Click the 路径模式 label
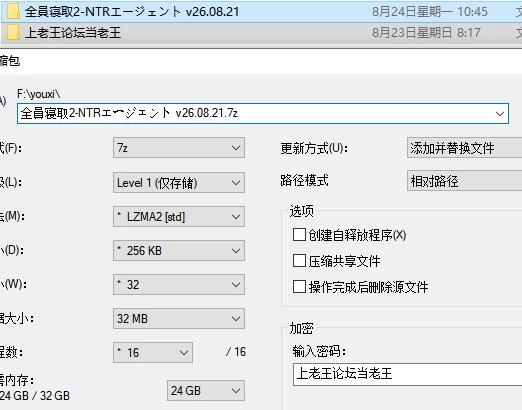This screenshot has height=410, width=522. (304, 180)
